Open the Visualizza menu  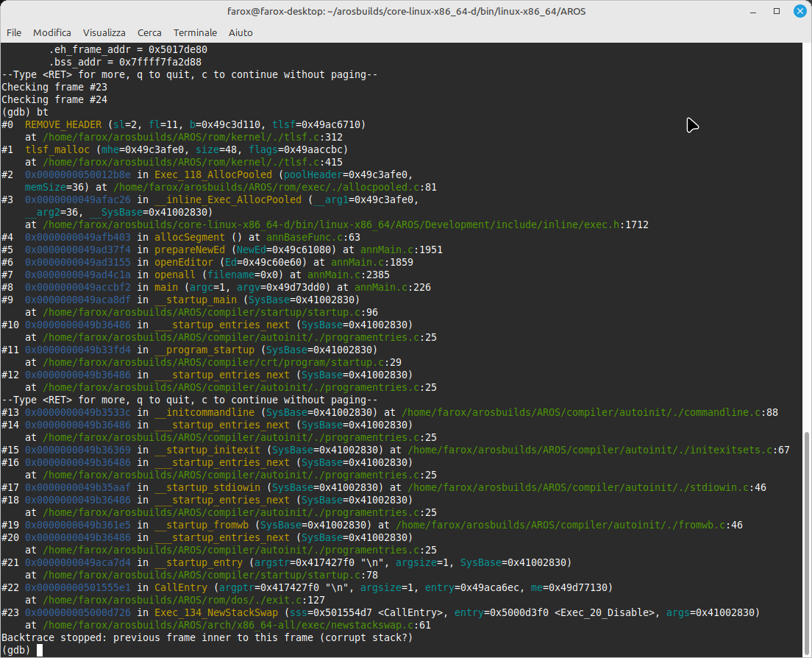[x=104, y=32]
